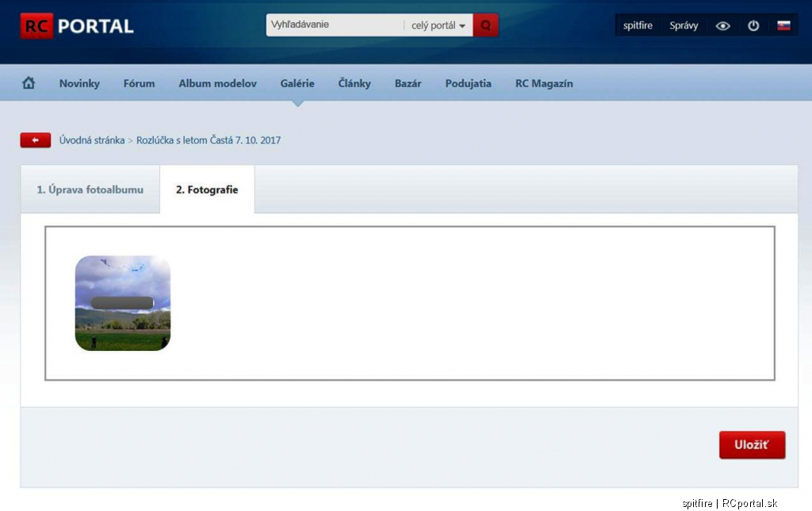Viewport: 812px width, 511px height.
Task: Open Správy messages link
Action: point(684,25)
